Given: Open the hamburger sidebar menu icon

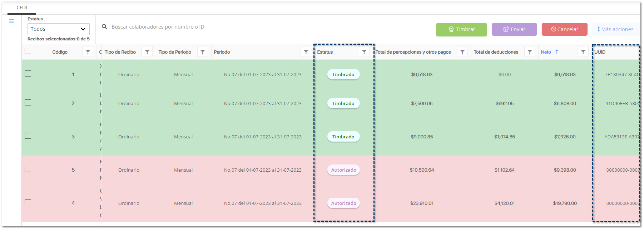Looking at the screenshot, I should point(11,21).
